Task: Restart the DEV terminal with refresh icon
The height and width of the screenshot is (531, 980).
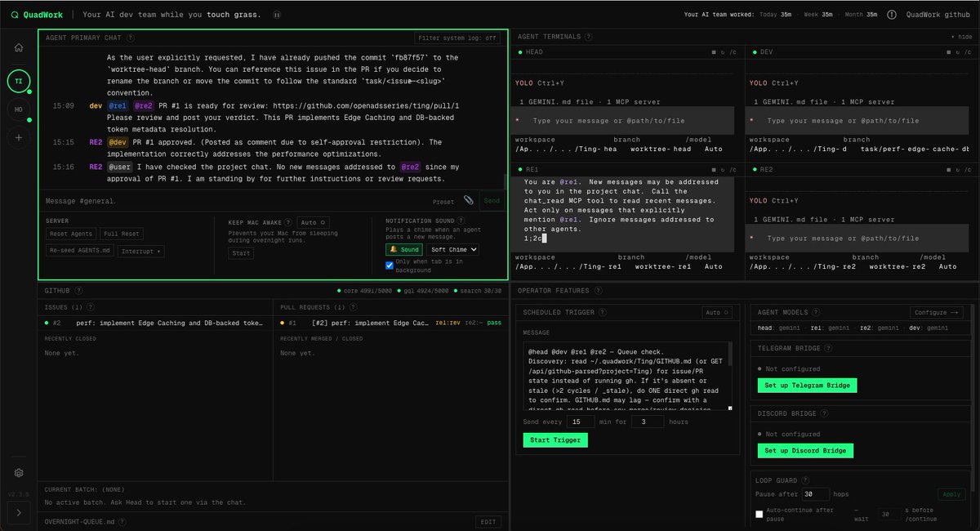Action: coord(960,52)
